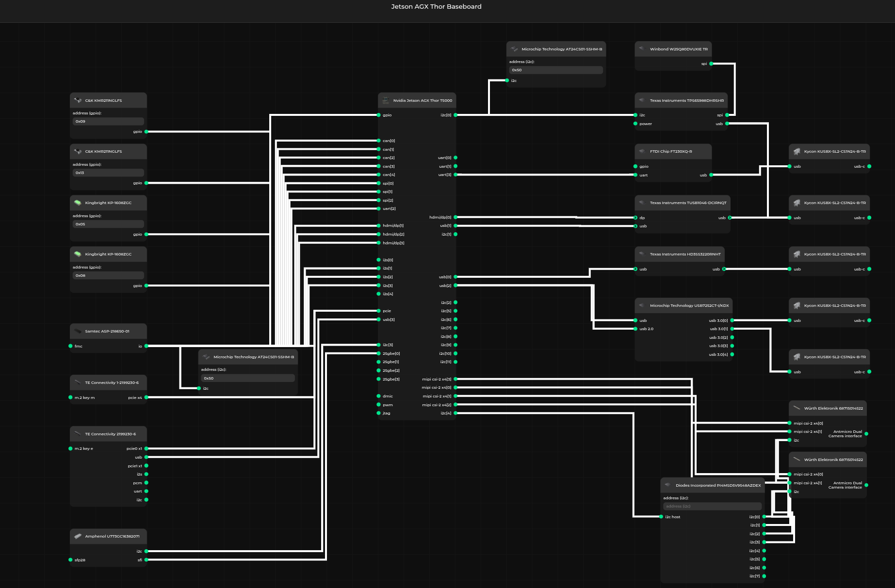Screen dimensions: 895x588
Task: Select the FTDI Chip FT230XQ-R node icon
Action: tap(642, 151)
